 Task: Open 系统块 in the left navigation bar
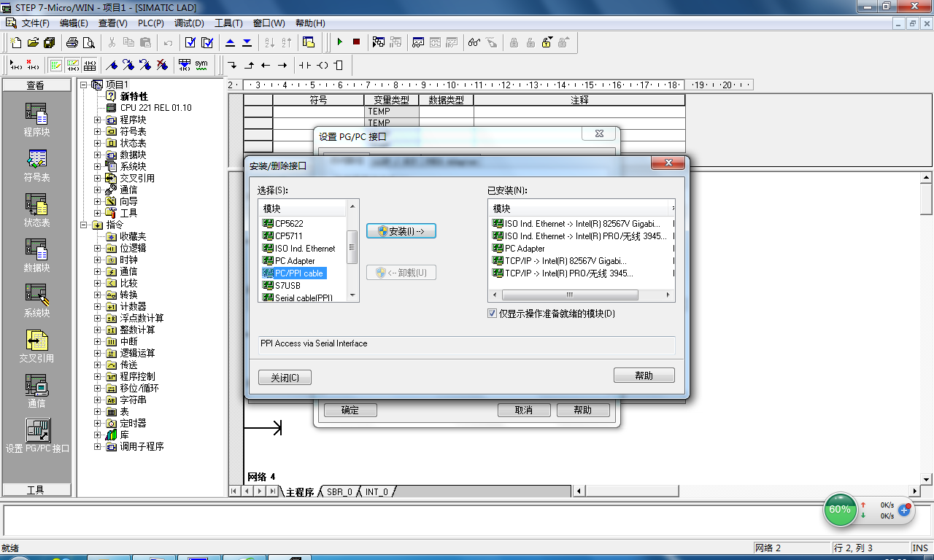point(36,300)
